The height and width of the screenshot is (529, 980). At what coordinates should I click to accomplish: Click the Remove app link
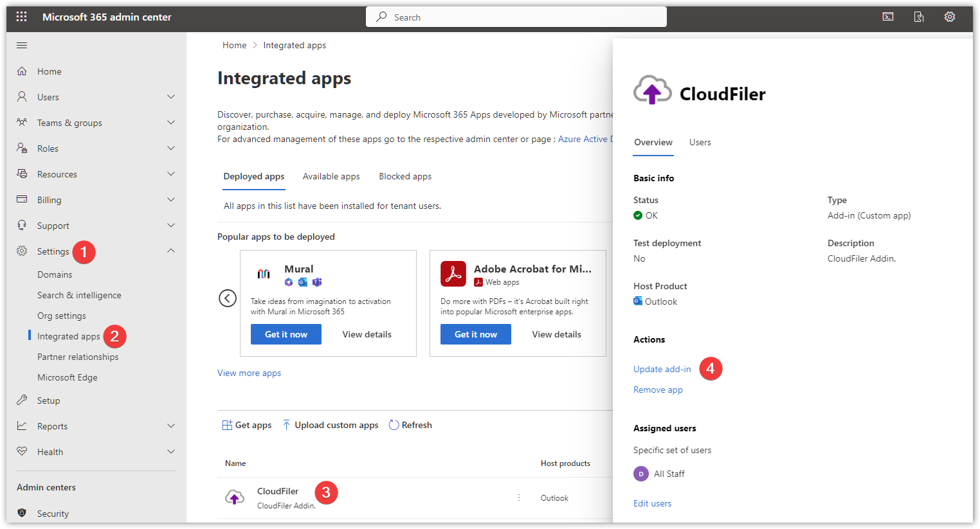[x=658, y=390]
